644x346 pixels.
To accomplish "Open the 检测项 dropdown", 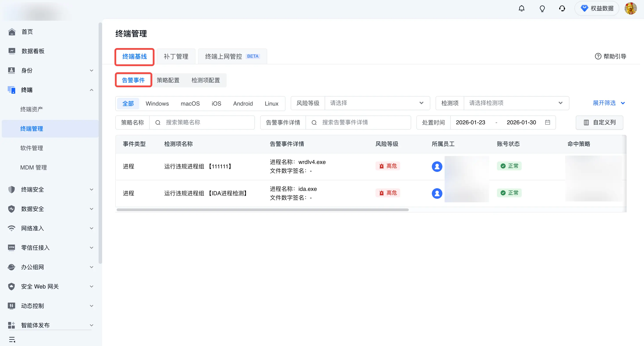I will pyautogui.click(x=516, y=103).
